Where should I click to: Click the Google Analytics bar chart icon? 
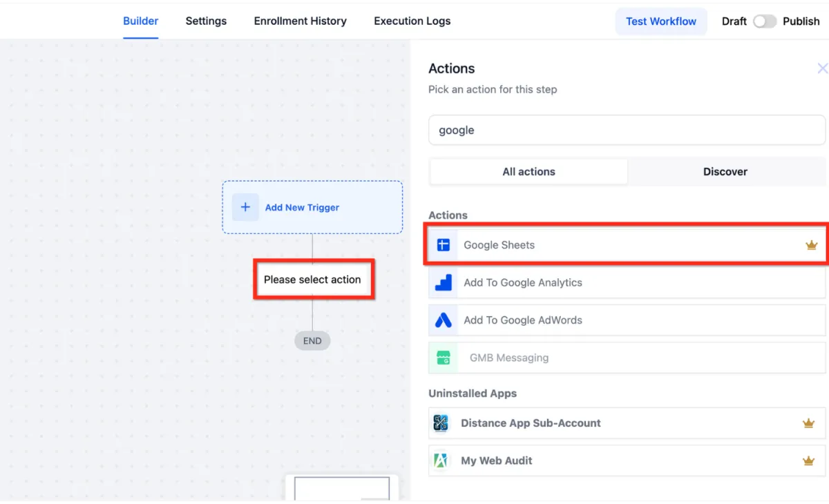click(444, 282)
